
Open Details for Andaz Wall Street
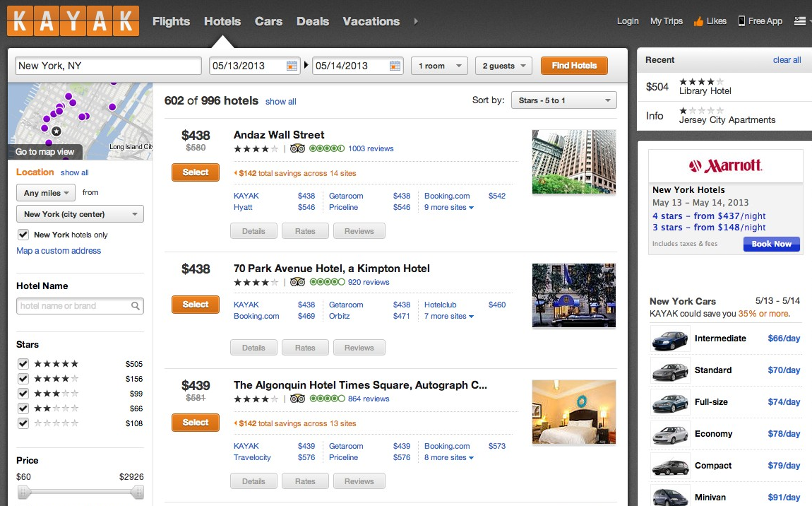coord(253,231)
